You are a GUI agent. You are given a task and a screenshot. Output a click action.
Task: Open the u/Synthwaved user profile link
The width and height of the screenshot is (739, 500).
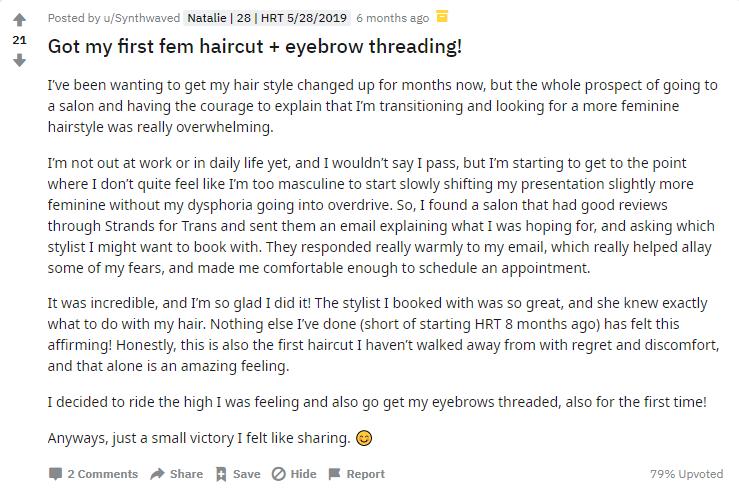[x=142, y=18]
